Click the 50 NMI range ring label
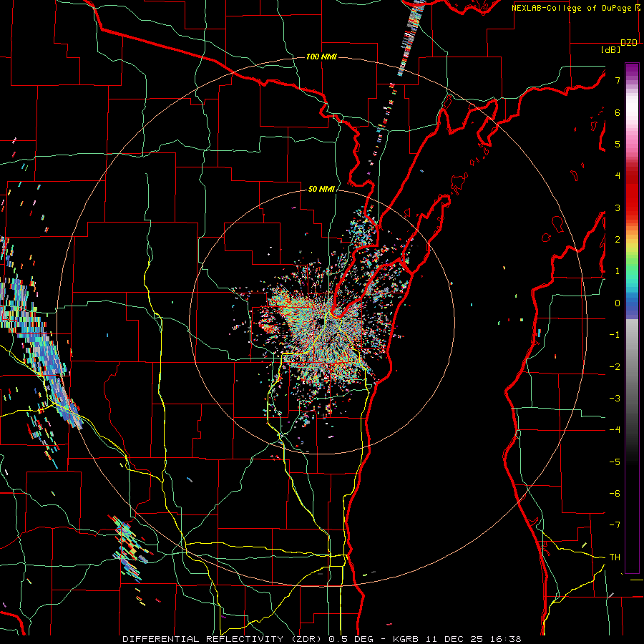The height and width of the screenshot is (644, 644). tap(321, 190)
